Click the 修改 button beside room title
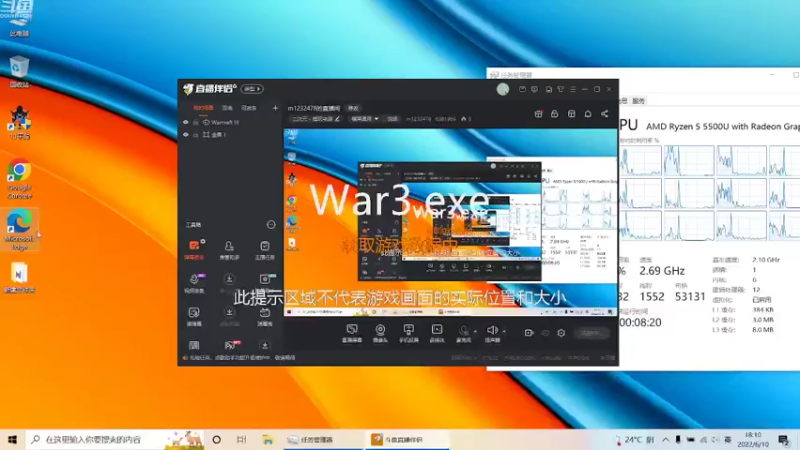The height and width of the screenshot is (450, 800). coord(353,108)
